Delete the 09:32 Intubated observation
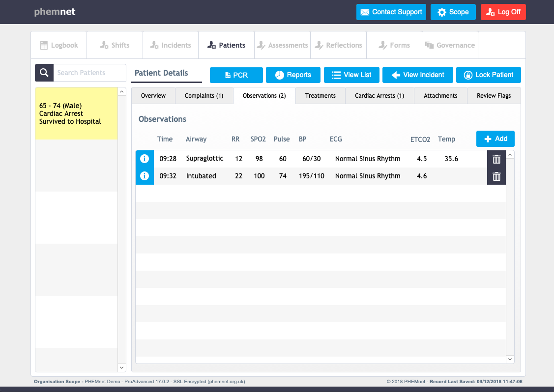 [x=496, y=176]
